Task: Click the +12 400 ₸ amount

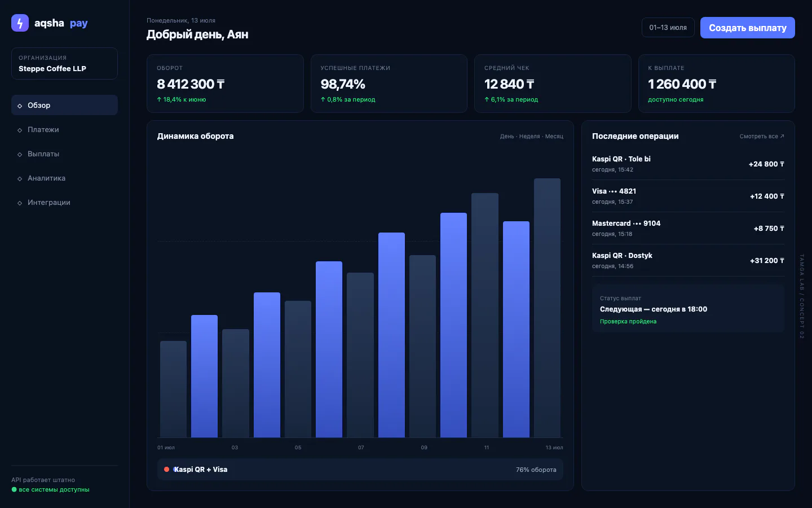Action: pos(767,196)
